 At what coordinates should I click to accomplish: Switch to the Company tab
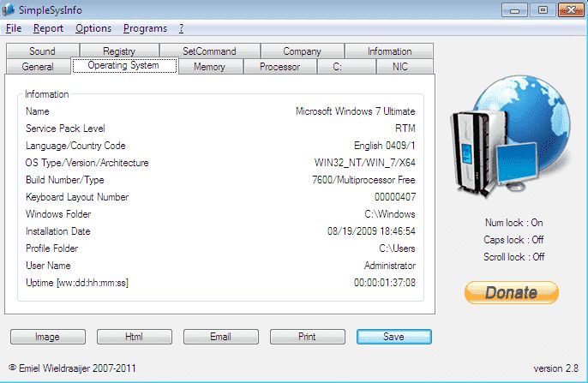302,51
